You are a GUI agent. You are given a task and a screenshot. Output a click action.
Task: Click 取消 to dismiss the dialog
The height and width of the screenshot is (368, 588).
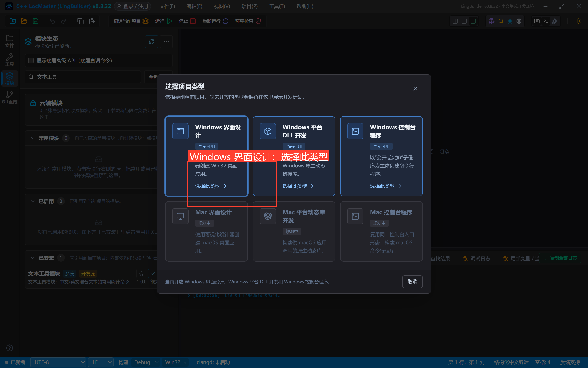[x=412, y=282]
